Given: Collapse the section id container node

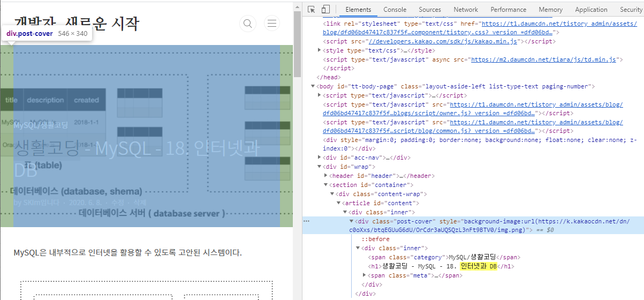Looking at the screenshot, I should pyautogui.click(x=326, y=185).
